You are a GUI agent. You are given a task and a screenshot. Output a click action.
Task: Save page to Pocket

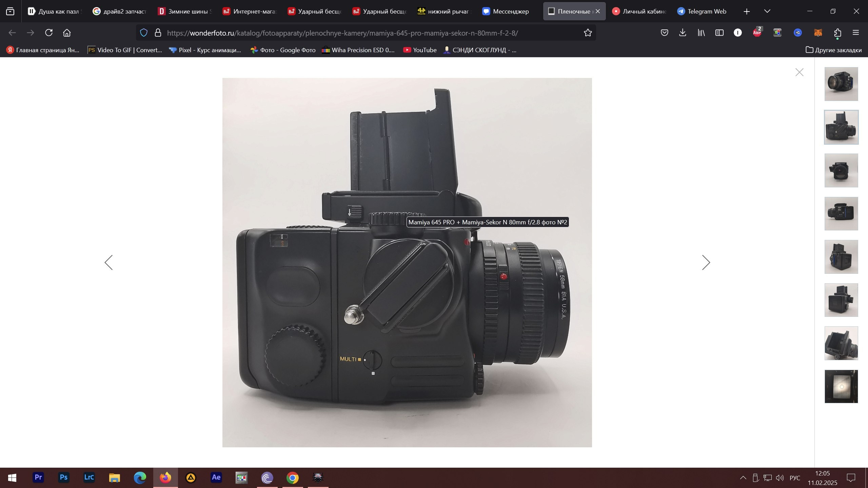tap(664, 33)
